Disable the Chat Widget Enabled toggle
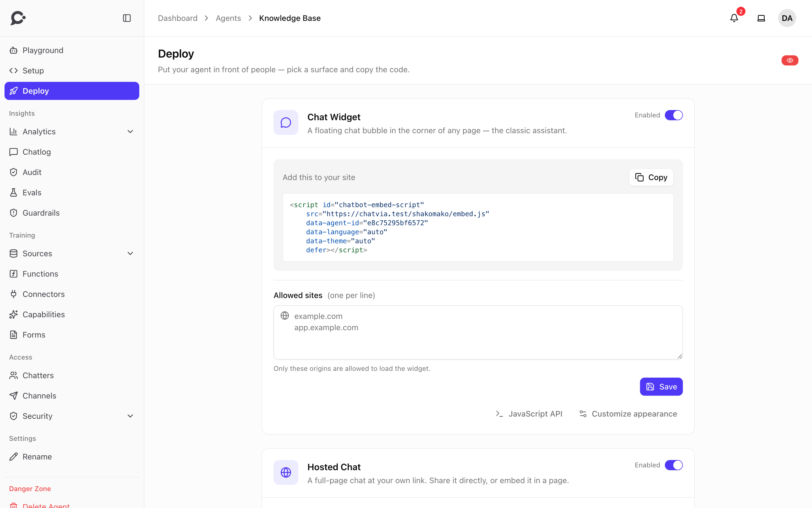 [x=673, y=115]
